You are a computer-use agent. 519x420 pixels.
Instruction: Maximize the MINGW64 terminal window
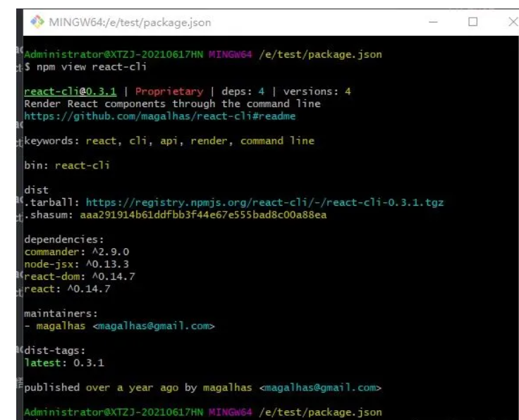pos(472,22)
